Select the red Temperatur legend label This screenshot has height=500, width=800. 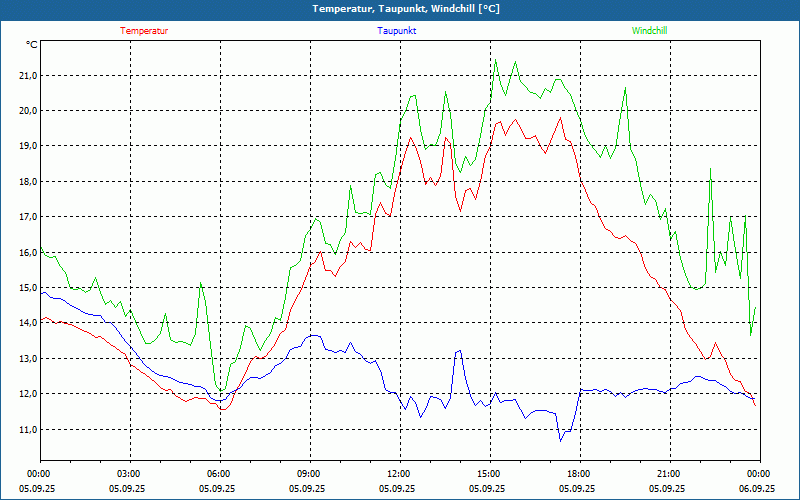pos(144,31)
